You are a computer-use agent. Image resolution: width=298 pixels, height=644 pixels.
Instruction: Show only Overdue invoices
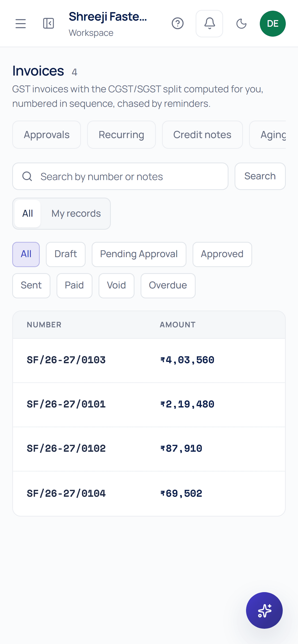tap(168, 286)
